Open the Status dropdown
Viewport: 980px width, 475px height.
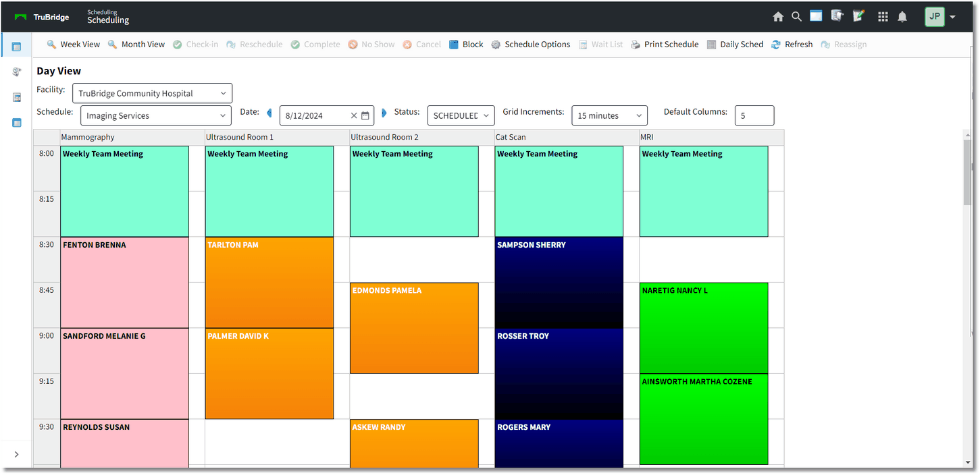(x=461, y=115)
